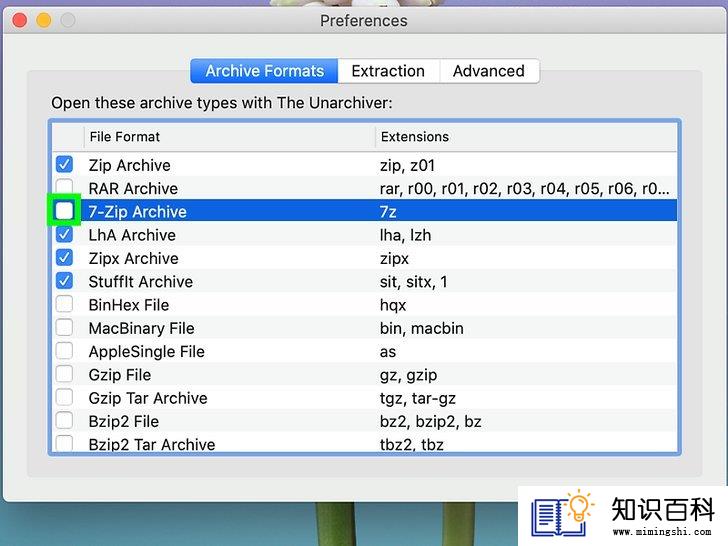
Task: Check the Bzip2 Tar Archive checkbox
Action: click(x=64, y=443)
